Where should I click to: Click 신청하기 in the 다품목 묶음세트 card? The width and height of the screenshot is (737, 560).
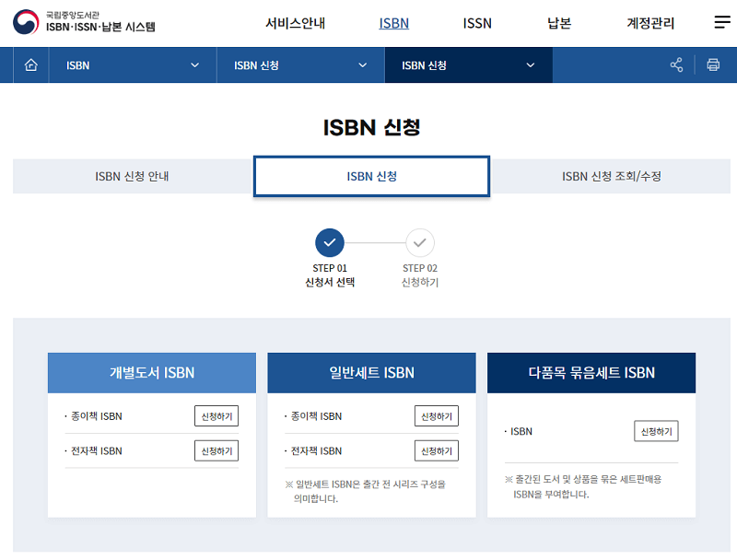point(654,431)
